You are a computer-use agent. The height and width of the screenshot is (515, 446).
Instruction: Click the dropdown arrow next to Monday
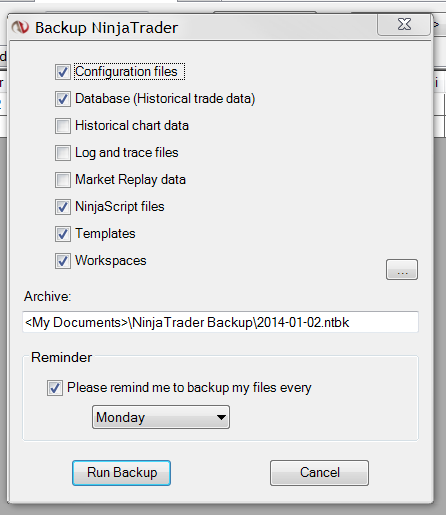tap(221, 417)
